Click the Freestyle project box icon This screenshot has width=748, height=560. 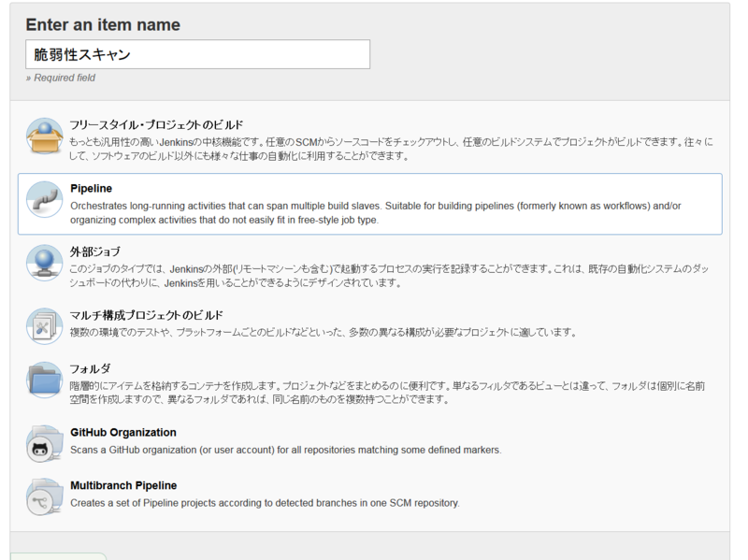point(44,136)
